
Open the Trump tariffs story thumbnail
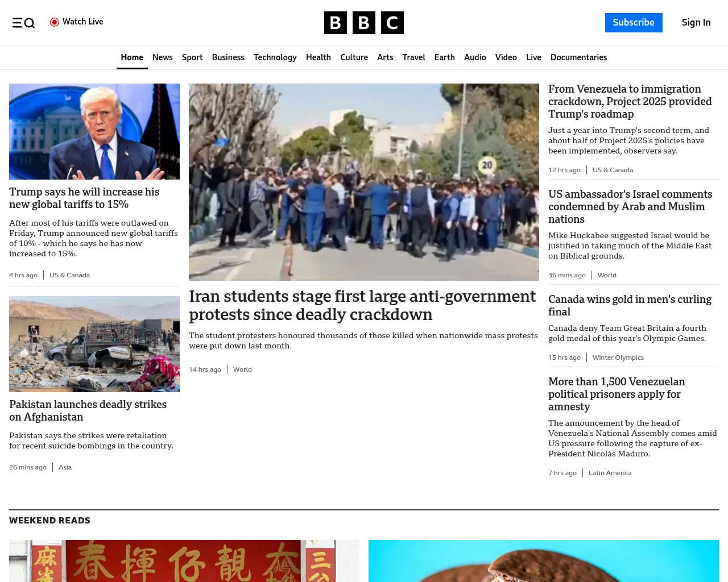(94, 131)
